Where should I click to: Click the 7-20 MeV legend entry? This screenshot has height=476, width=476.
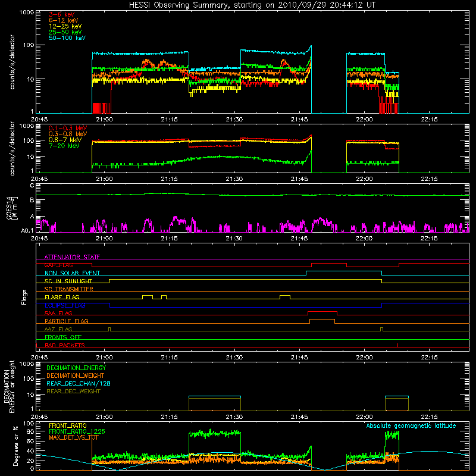pyautogui.click(x=64, y=146)
